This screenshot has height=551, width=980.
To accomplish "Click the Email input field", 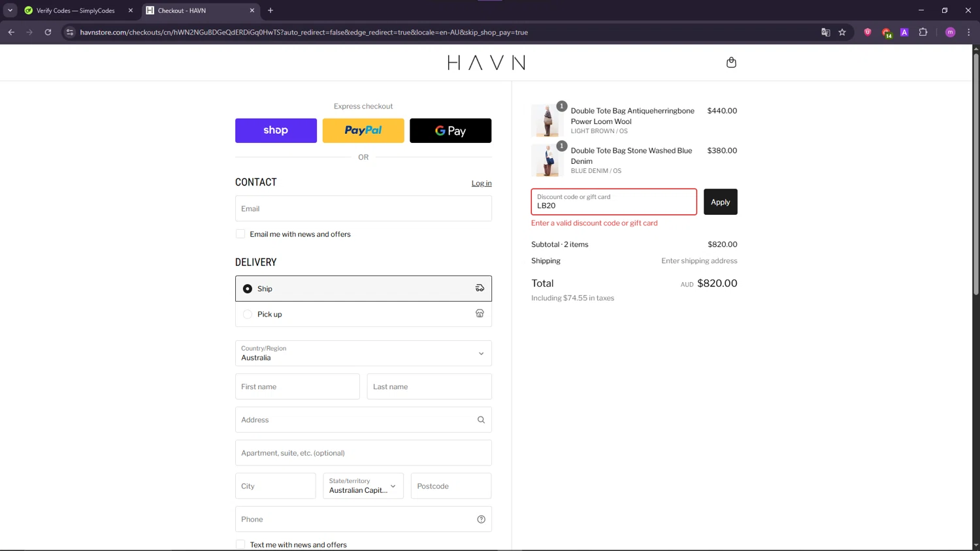I will coord(363,208).
